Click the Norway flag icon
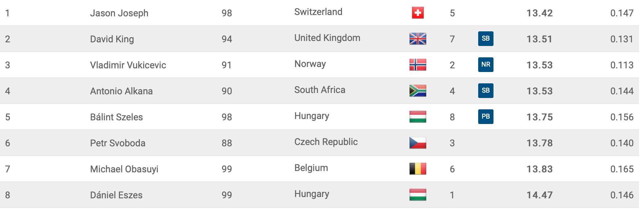Screen dimensions: 644x212 coord(418,65)
